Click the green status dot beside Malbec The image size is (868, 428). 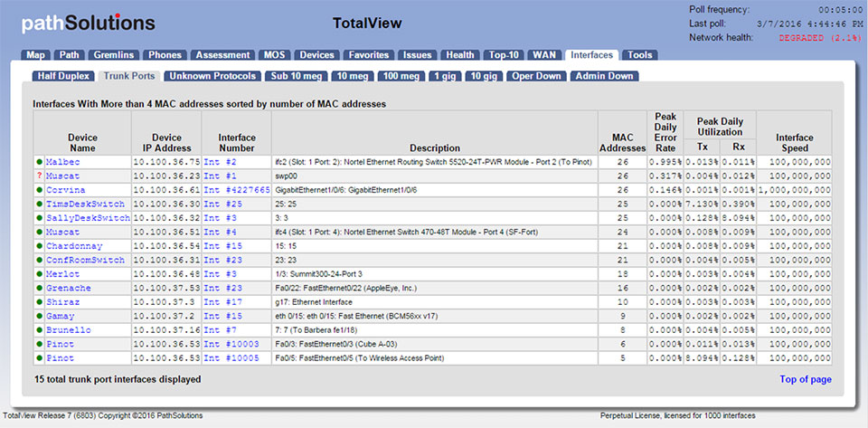pyautogui.click(x=39, y=162)
